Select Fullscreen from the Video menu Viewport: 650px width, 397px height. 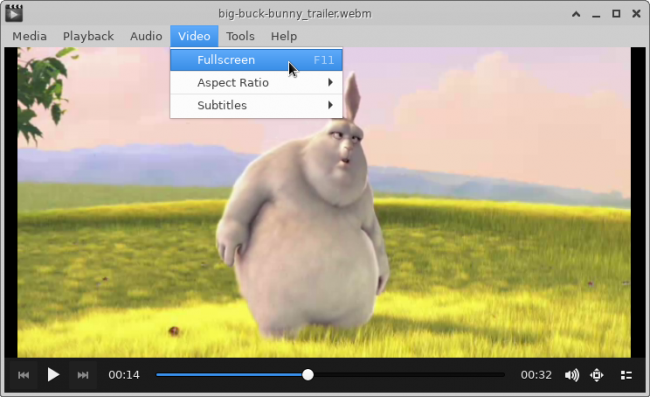(256, 60)
